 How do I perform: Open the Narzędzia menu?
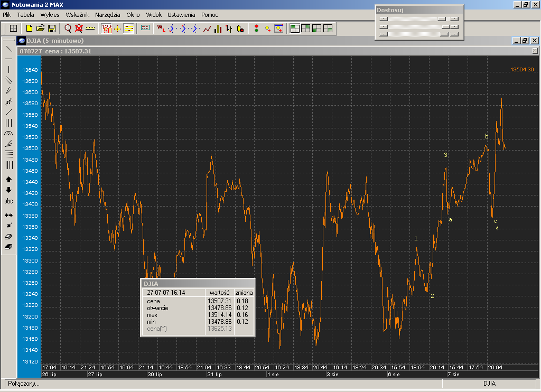click(x=107, y=15)
